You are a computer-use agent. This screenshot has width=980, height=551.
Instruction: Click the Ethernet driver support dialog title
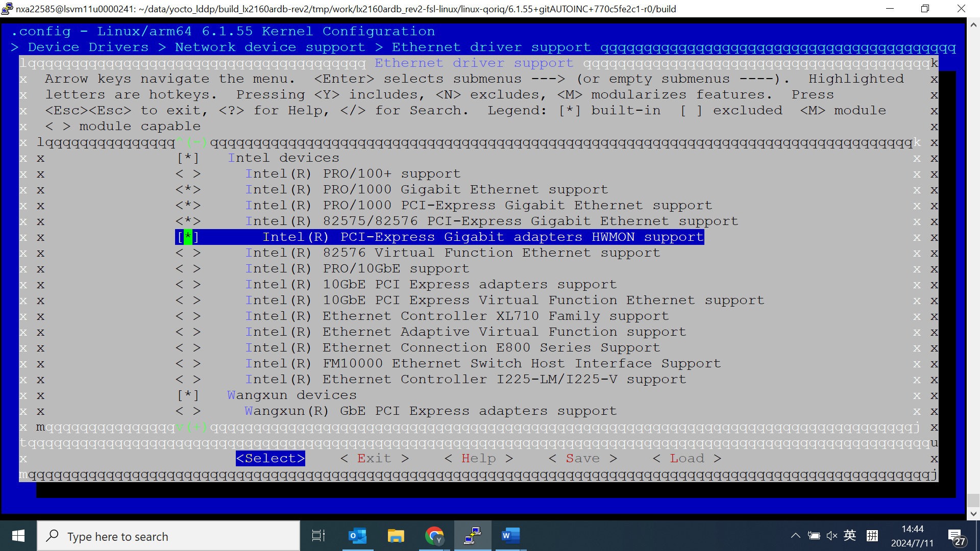(474, 63)
